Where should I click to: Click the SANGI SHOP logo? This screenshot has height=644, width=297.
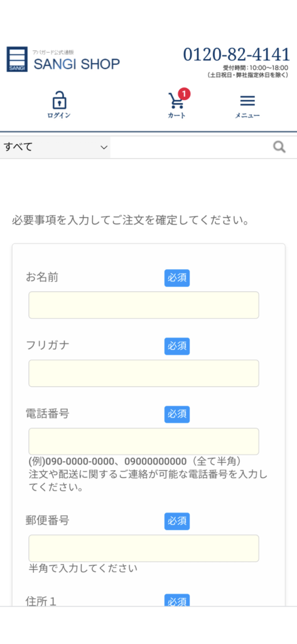(63, 60)
